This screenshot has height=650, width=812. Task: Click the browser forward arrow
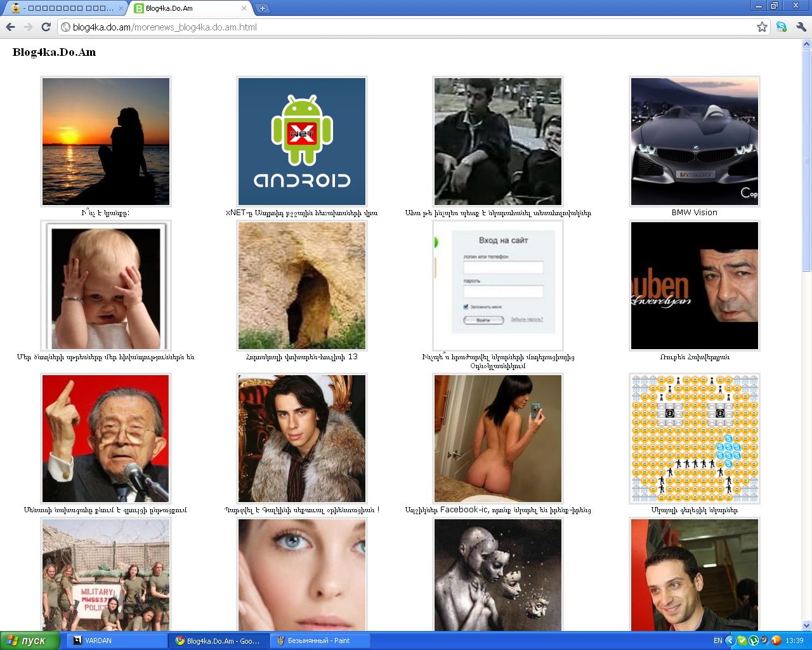point(28,27)
